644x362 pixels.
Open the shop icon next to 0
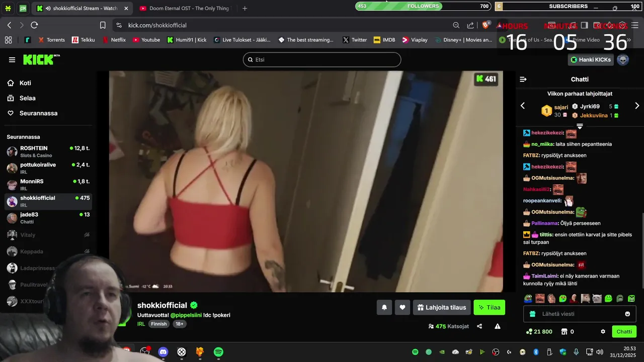[x=565, y=332]
